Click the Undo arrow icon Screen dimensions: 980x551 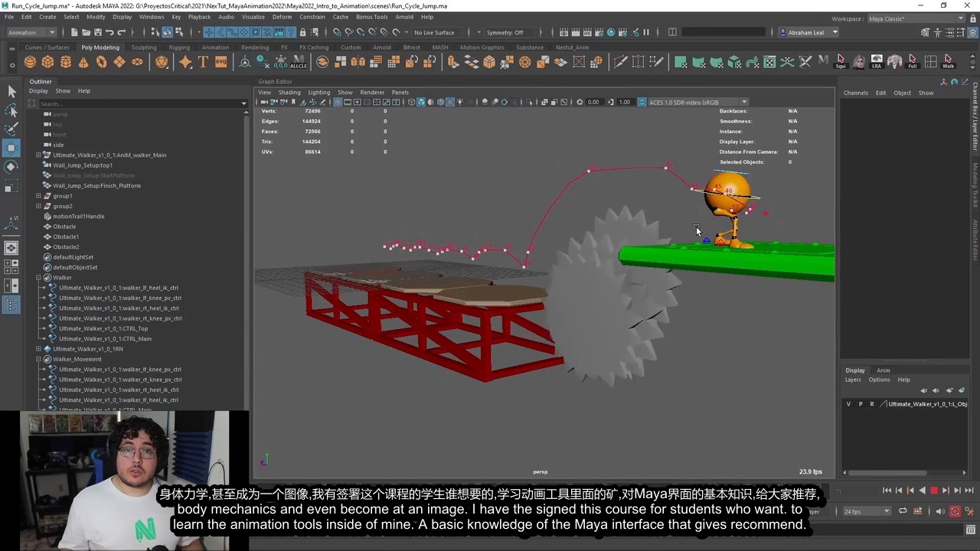[x=109, y=32]
